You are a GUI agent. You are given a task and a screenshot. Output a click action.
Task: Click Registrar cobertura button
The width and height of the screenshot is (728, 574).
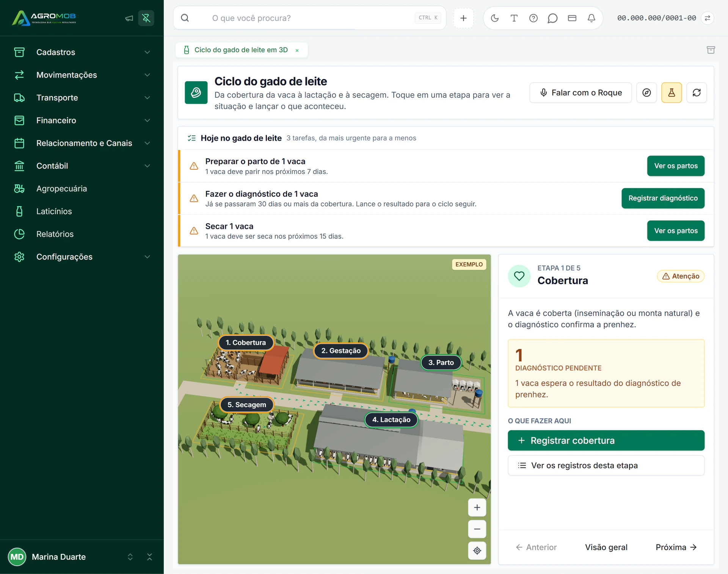606,440
